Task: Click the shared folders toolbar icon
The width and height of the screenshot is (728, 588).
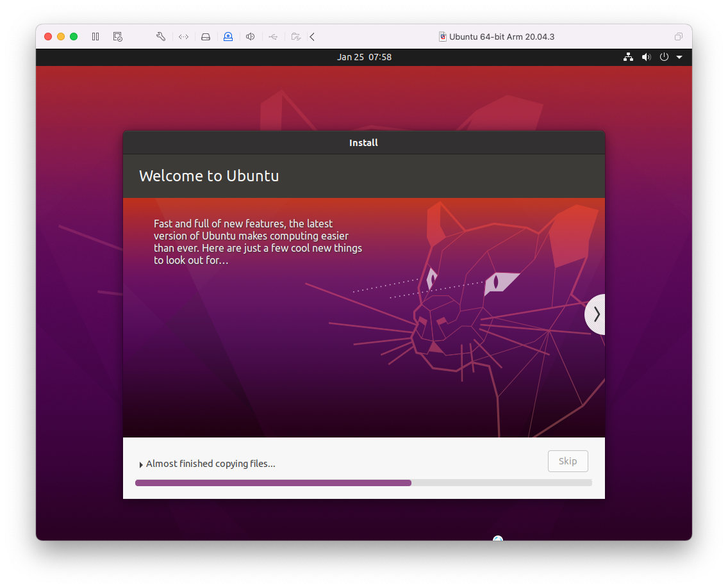Action: (295, 37)
